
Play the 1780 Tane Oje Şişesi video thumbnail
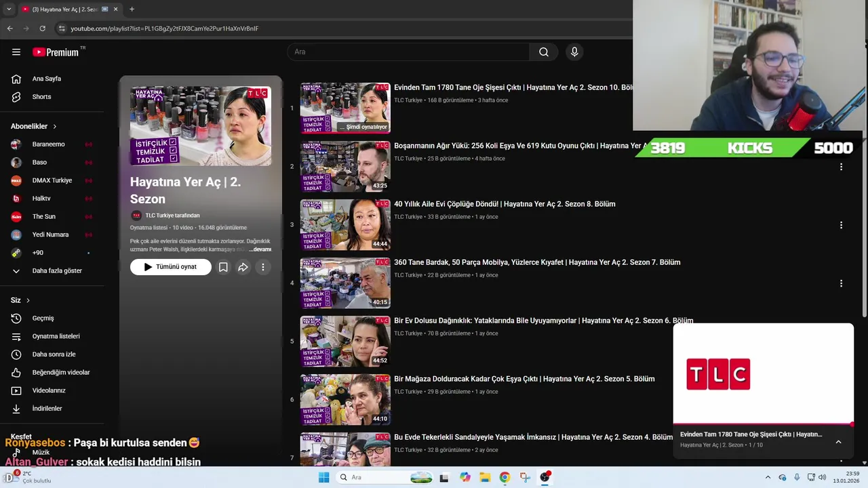[x=345, y=108]
